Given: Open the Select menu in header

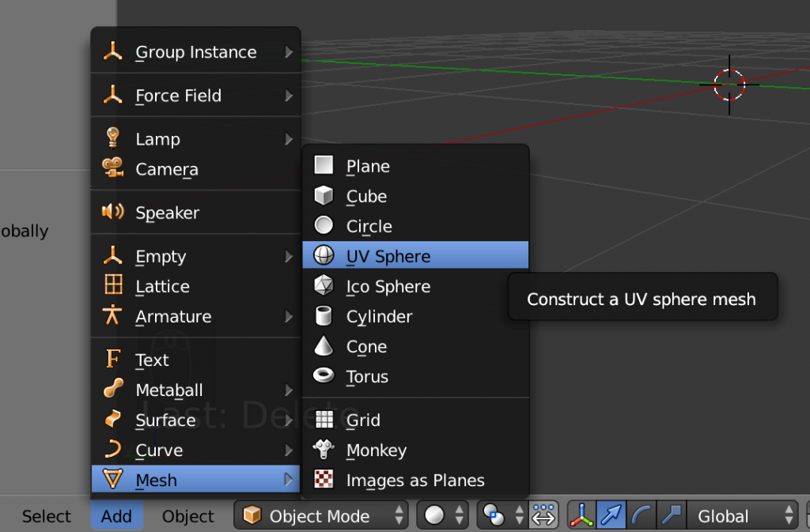Looking at the screenshot, I should [47, 516].
